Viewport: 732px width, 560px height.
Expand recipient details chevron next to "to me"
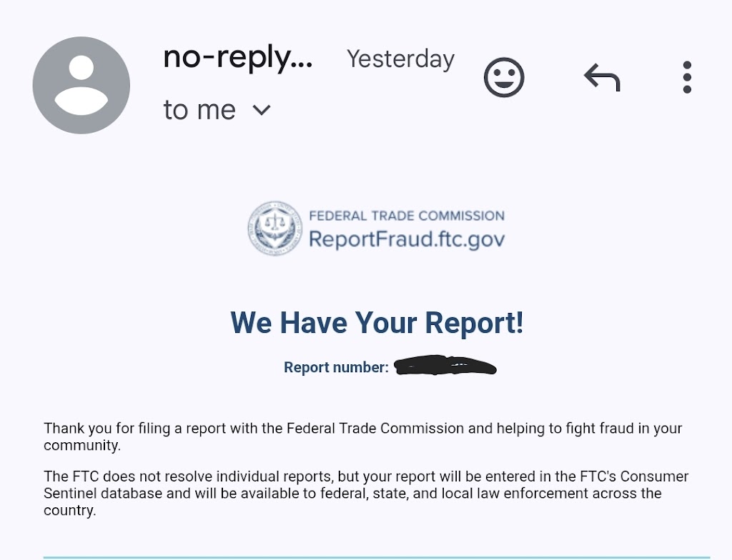262,110
